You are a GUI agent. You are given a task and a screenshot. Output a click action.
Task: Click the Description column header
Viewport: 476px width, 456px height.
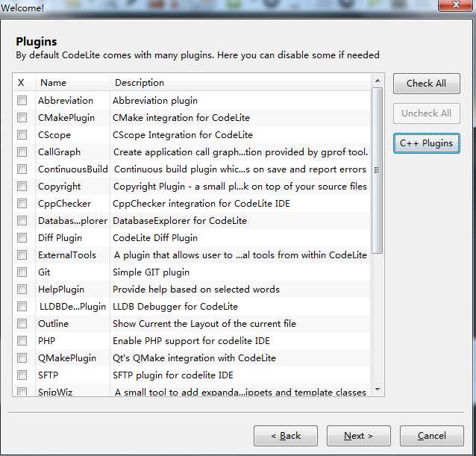point(239,82)
